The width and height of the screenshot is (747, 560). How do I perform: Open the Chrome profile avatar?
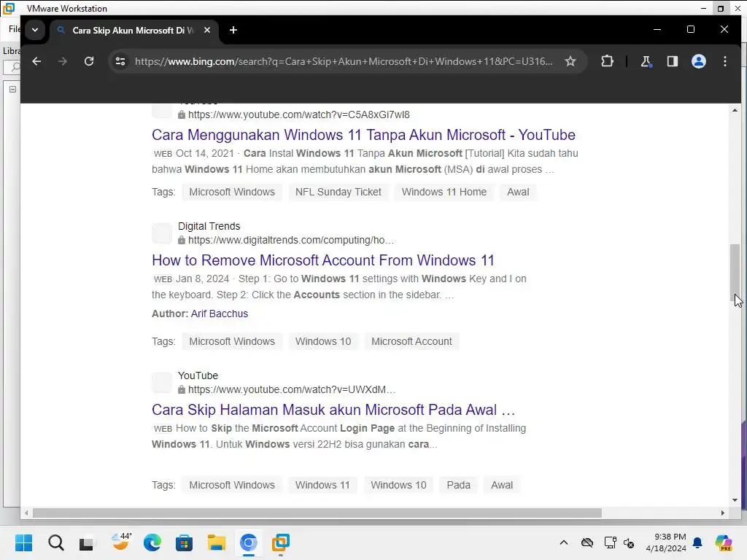[698, 61]
